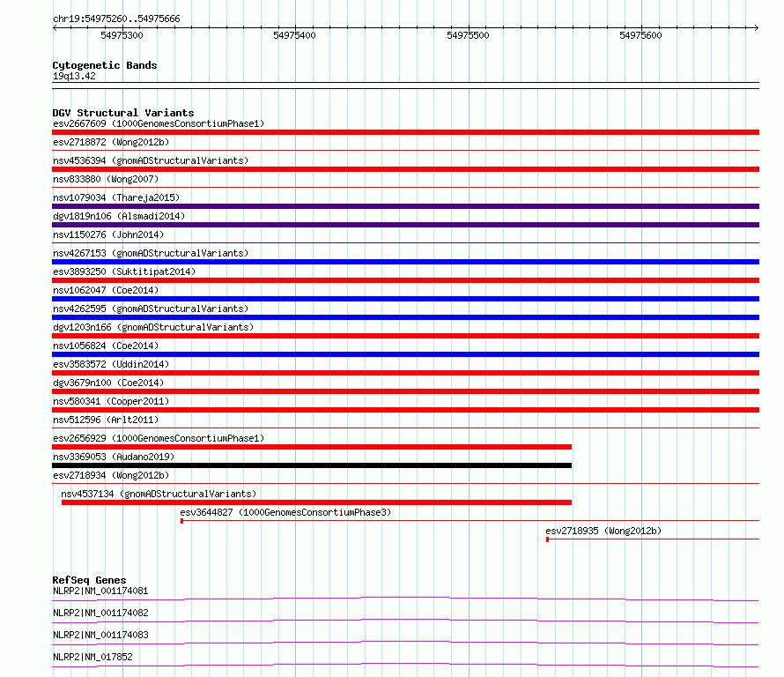
Task: Click ruler position 54975600
Action: pos(640,35)
